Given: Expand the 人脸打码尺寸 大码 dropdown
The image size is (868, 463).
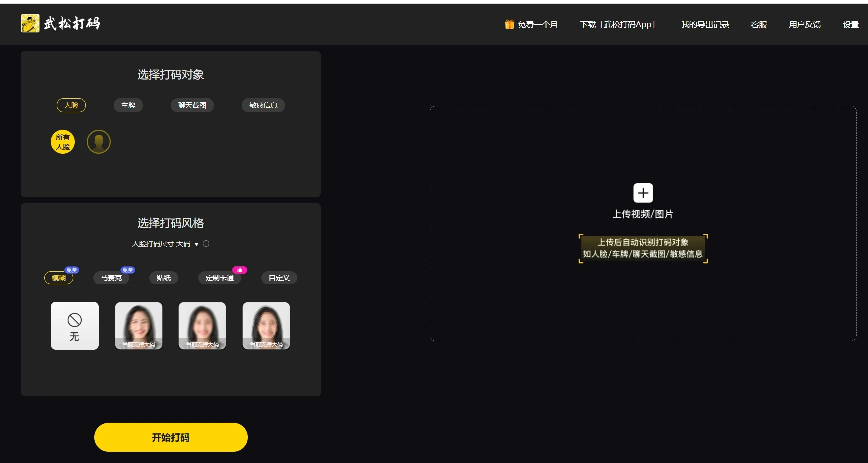Looking at the screenshot, I should [196, 244].
